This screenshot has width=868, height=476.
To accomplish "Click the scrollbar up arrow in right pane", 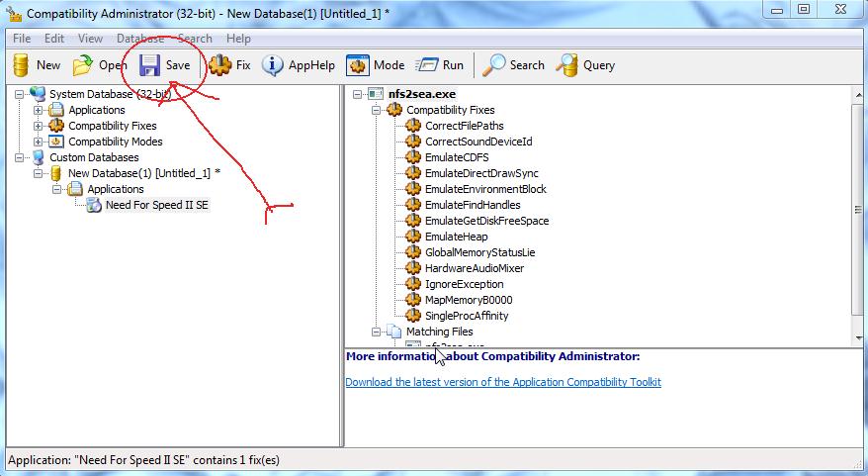I will pos(858,94).
